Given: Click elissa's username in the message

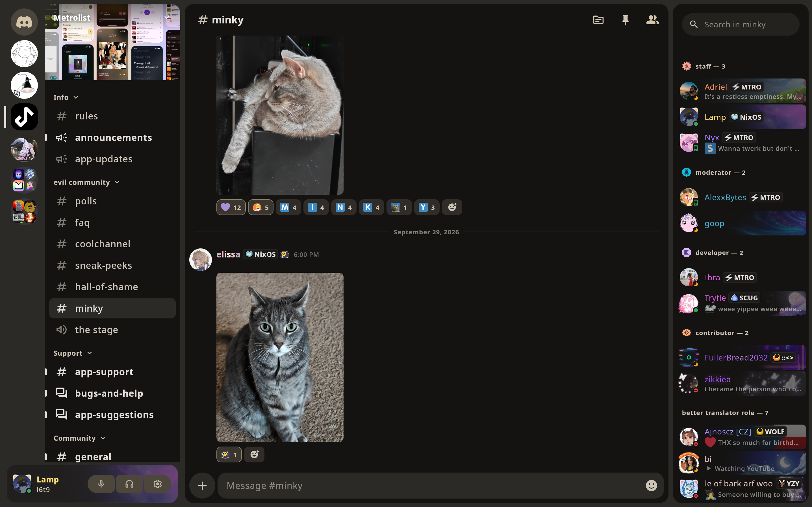Looking at the screenshot, I should tap(228, 255).
